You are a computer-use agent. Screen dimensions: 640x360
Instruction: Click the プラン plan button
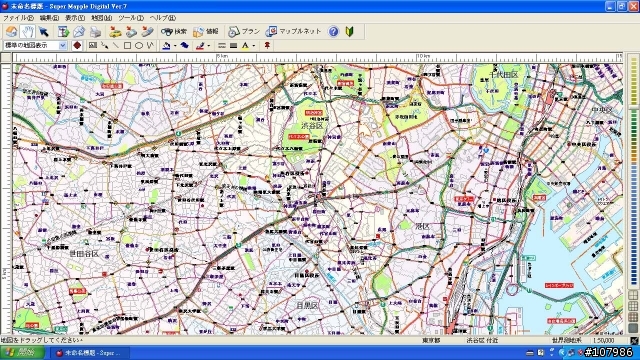(x=244, y=31)
